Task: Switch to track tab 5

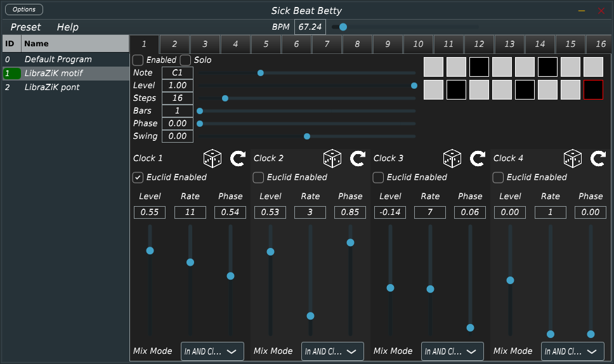Action: [x=266, y=44]
